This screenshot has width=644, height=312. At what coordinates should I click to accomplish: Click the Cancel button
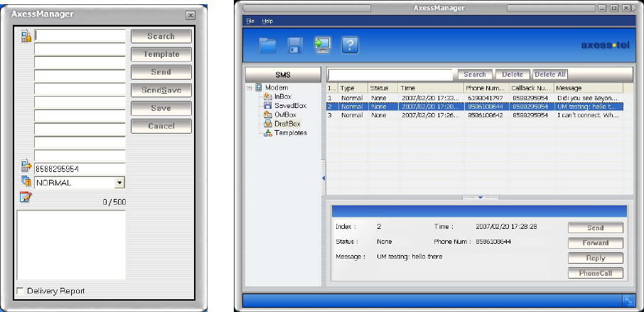click(x=161, y=126)
